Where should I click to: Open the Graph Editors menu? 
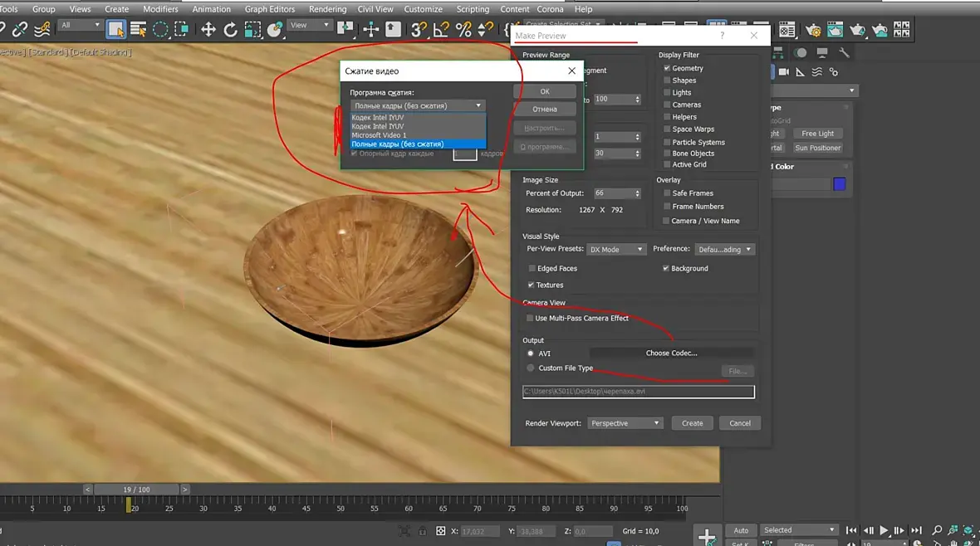click(270, 9)
